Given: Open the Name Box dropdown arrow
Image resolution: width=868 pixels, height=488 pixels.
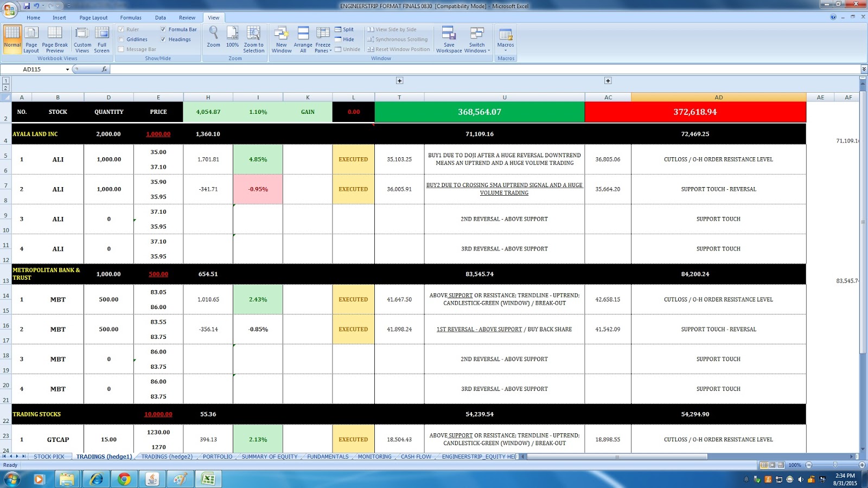Looking at the screenshot, I should click(x=67, y=69).
